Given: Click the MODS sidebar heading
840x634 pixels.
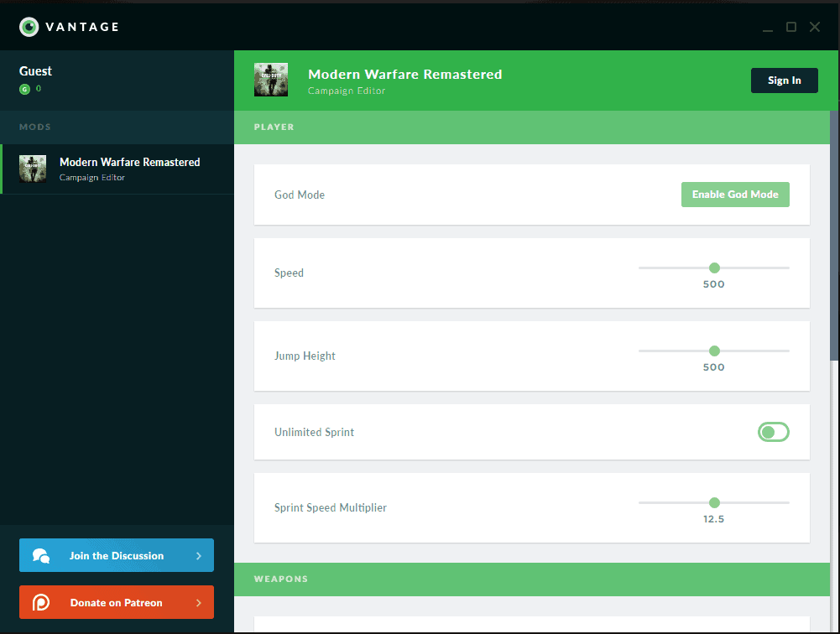Looking at the screenshot, I should pyautogui.click(x=34, y=127).
